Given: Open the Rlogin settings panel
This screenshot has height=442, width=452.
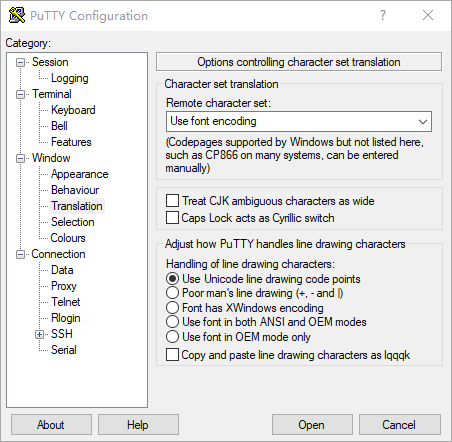Looking at the screenshot, I should [x=65, y=318].
